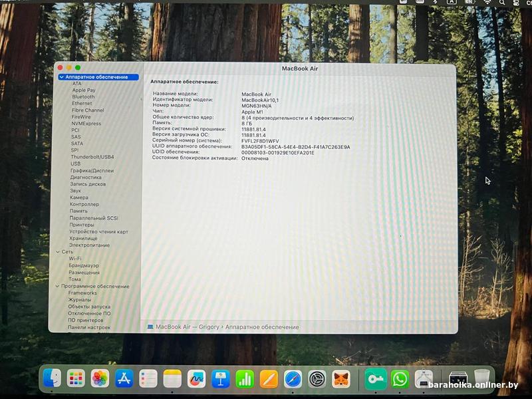Viewport: 532px width, 399px height.
Task: Click the serial number FVFL2F8D1WFV
Action: pyautogui.click(x=260, y=141)
